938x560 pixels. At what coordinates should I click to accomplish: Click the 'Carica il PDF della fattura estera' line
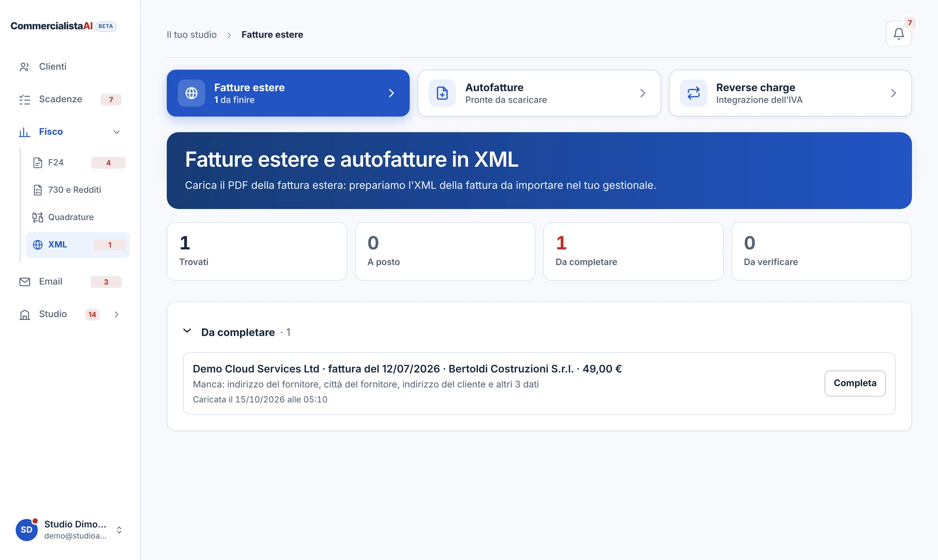tap(420, 185)
